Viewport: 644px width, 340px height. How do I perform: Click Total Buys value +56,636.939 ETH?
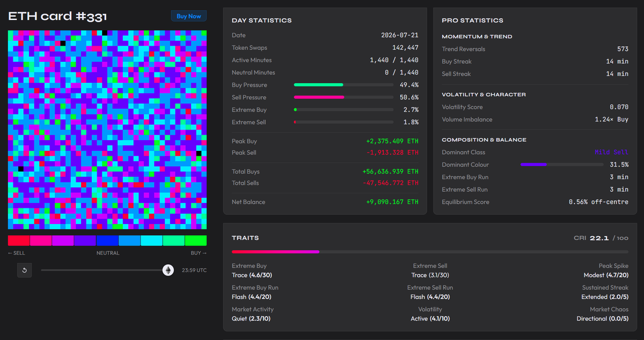(391, 172)
